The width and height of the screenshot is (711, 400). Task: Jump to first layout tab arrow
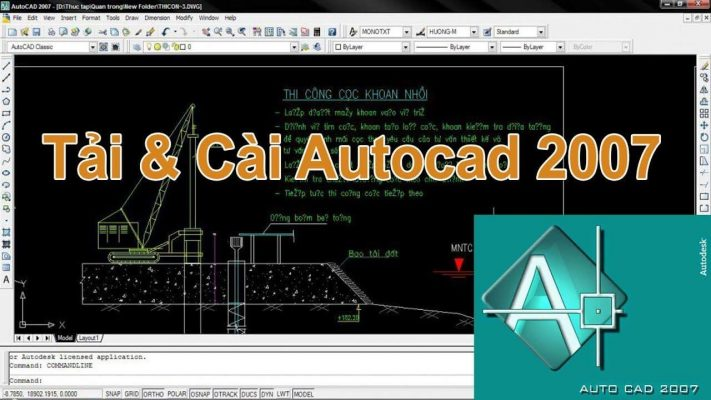point(18,338)
